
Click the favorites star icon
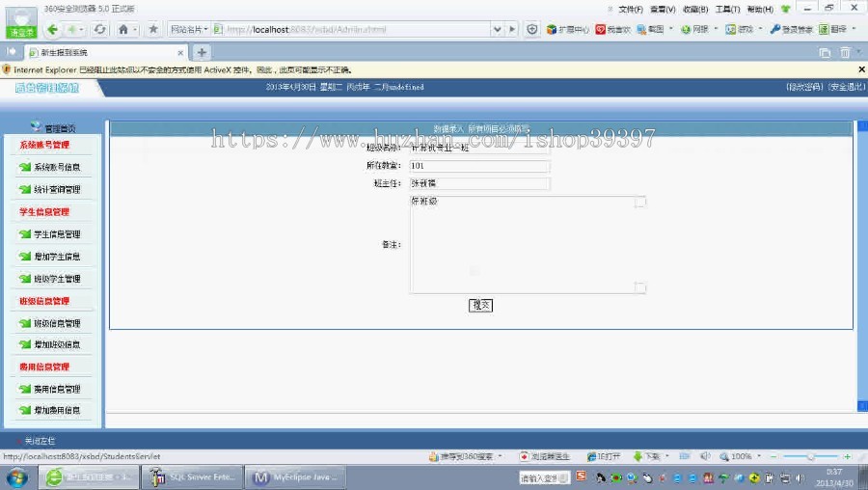point(153,29)
